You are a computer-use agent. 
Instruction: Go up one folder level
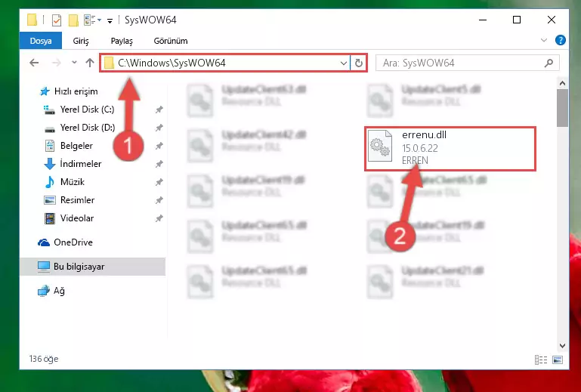[x=90, y=63]
